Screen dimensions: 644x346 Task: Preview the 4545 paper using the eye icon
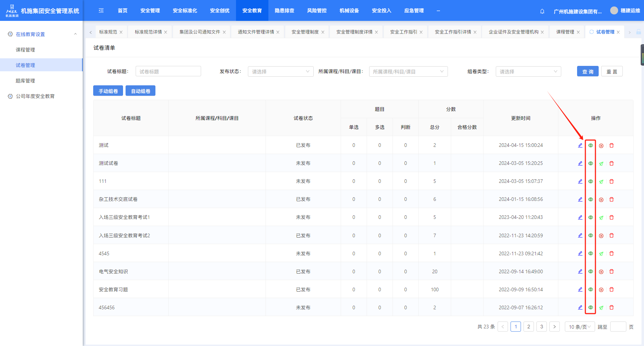click(590, 253)
